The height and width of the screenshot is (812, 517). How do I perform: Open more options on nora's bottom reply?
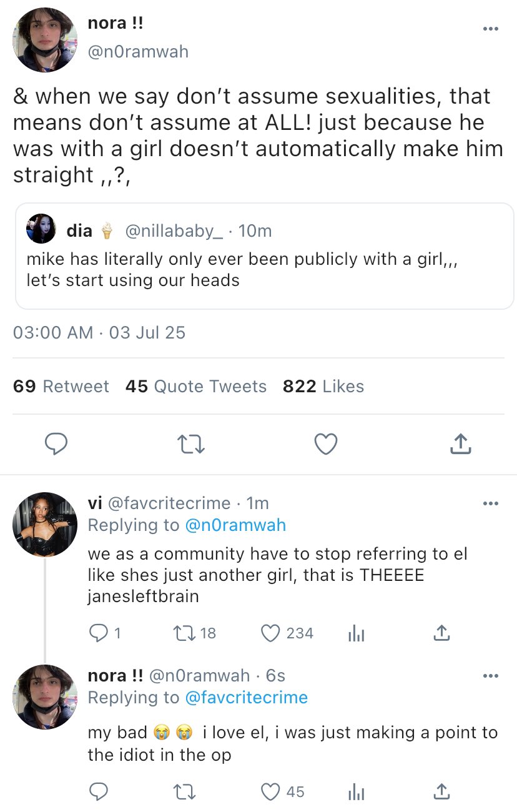[x=491, y=676]
